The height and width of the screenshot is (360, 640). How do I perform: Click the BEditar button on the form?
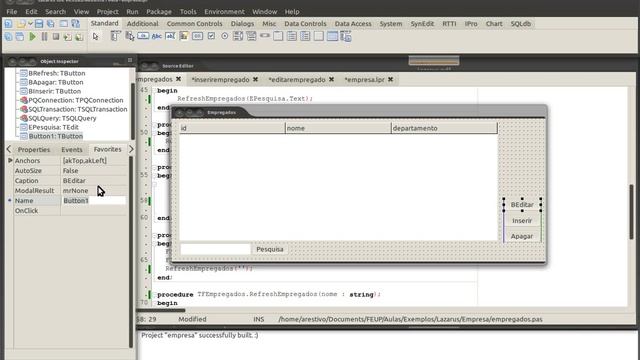point(522,204)
